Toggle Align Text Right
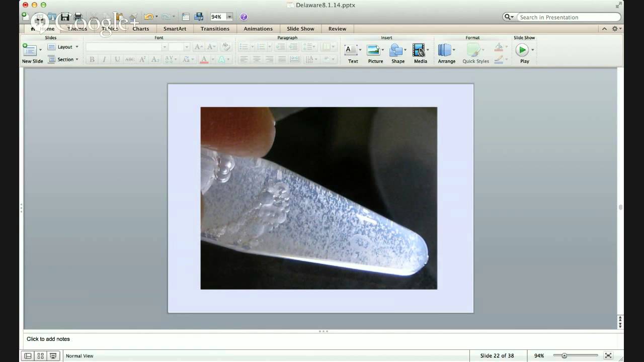The width and height of the screenshot is (644, 362). (x=269, y=59)
